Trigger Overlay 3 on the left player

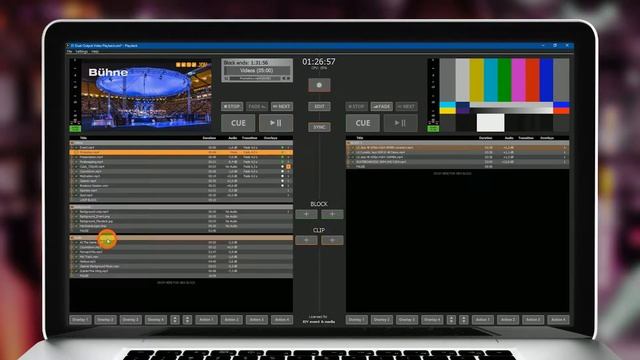[131, 320]
